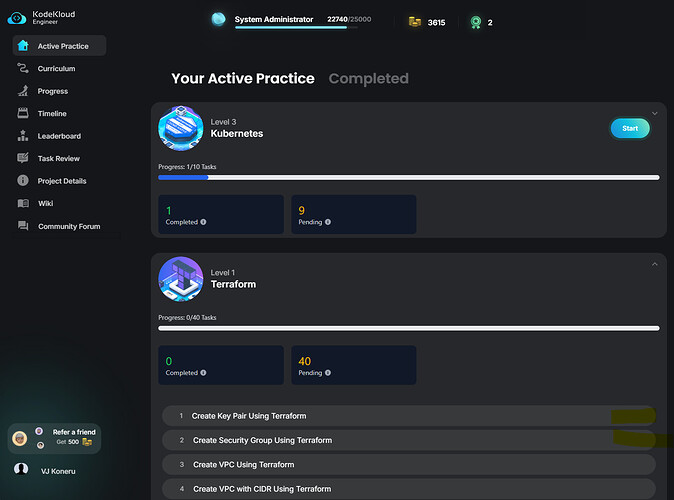Click info icon beside Terraform Pending

pyautogui.click(x=328, y=373)
